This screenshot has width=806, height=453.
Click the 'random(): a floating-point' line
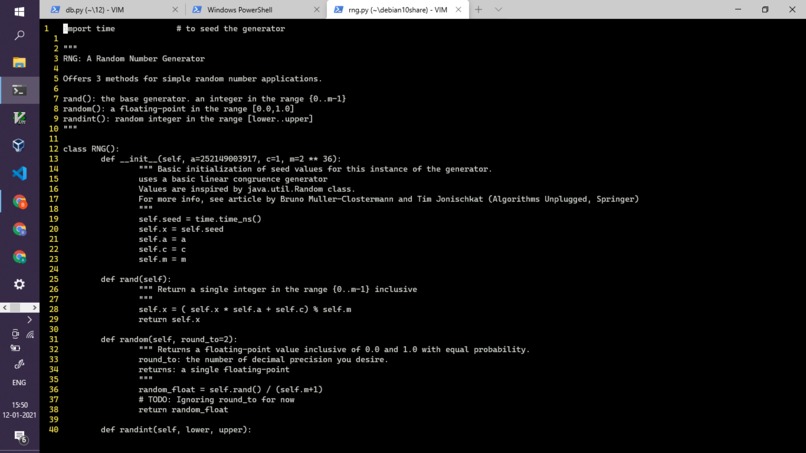(x=178, y=109)
